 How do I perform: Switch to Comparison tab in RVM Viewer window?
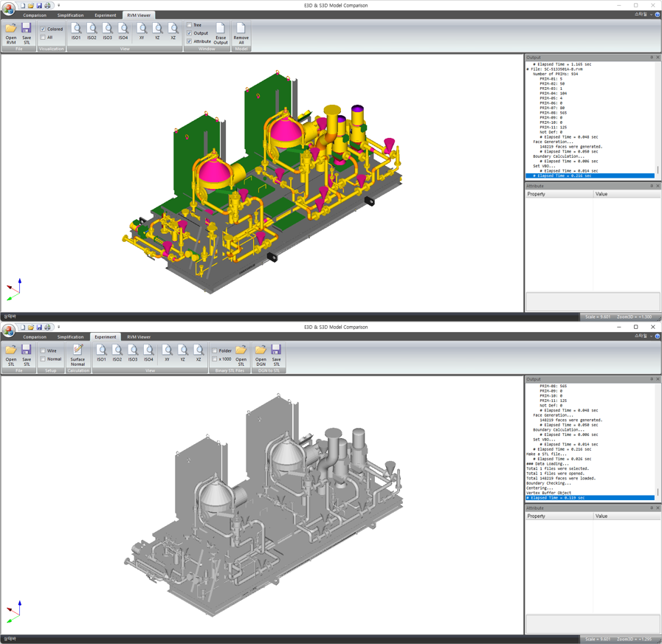[34, 15]
